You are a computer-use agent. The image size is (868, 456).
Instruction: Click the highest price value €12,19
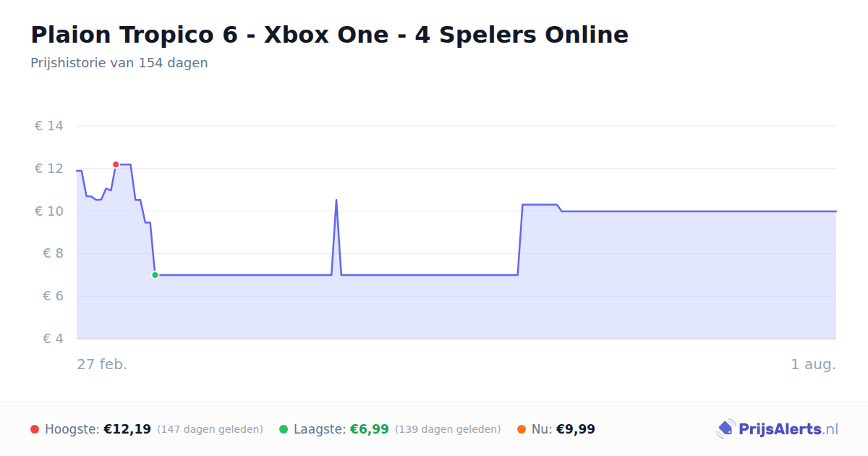click(127, 429)
